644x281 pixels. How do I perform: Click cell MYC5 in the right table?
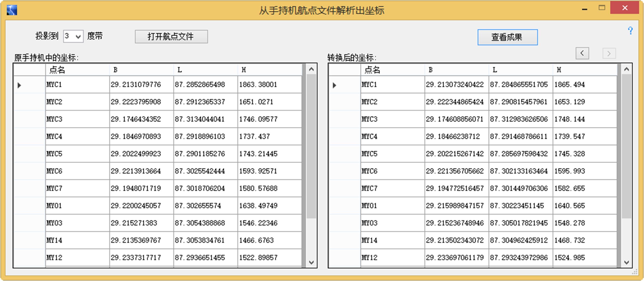click(393, 154)
